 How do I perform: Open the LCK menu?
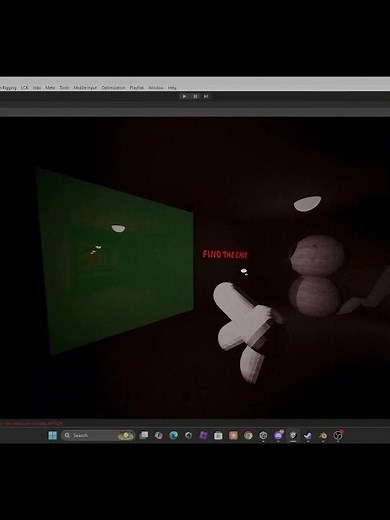(24, 88)
